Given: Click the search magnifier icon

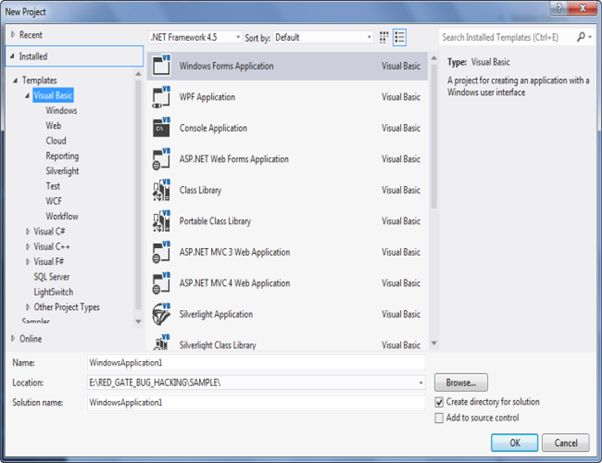Looking at the screenshot, I should [x=581, y=37].
